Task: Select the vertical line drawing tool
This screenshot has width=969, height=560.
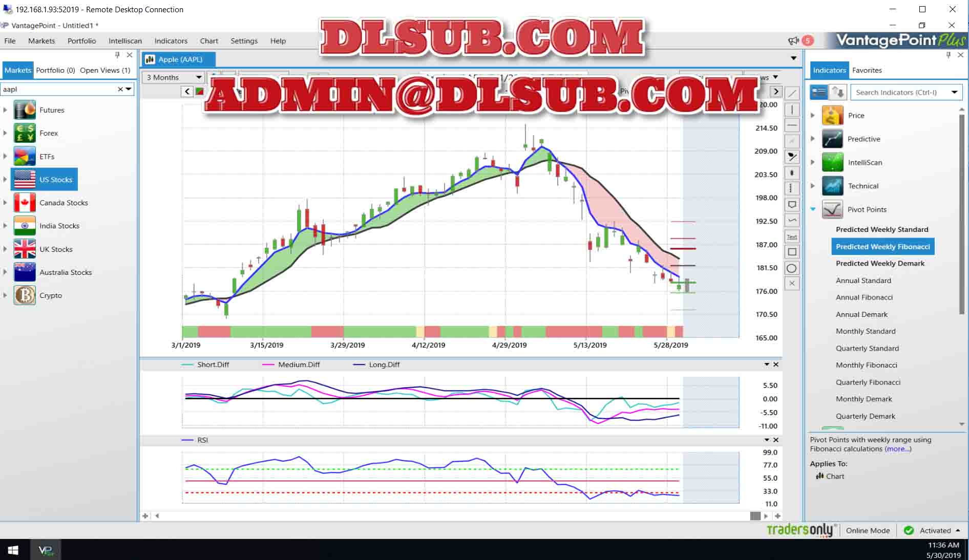Action: pyautogui.click(x=792, y=110)
